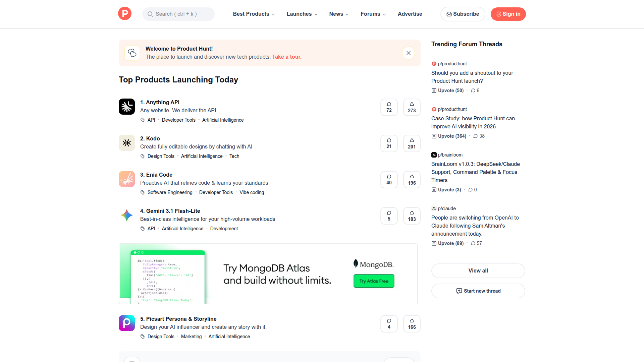Expand the Forums menu
The image size is (644, 362).
pos(373,14)
